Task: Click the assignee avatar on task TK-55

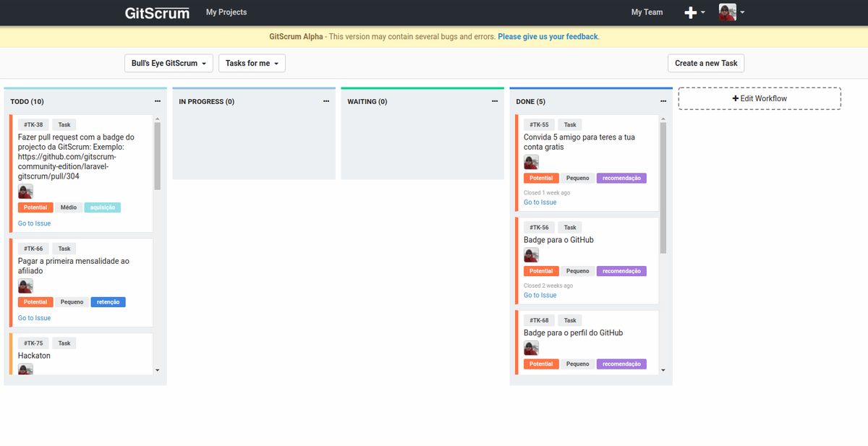Action: pyautogui.click(x=531, y=161)
